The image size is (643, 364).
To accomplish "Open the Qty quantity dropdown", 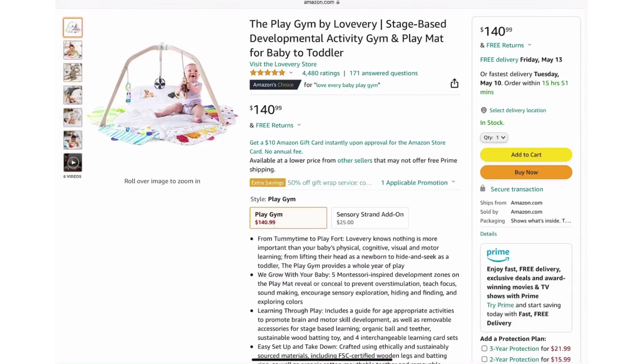I will (494, 138).
